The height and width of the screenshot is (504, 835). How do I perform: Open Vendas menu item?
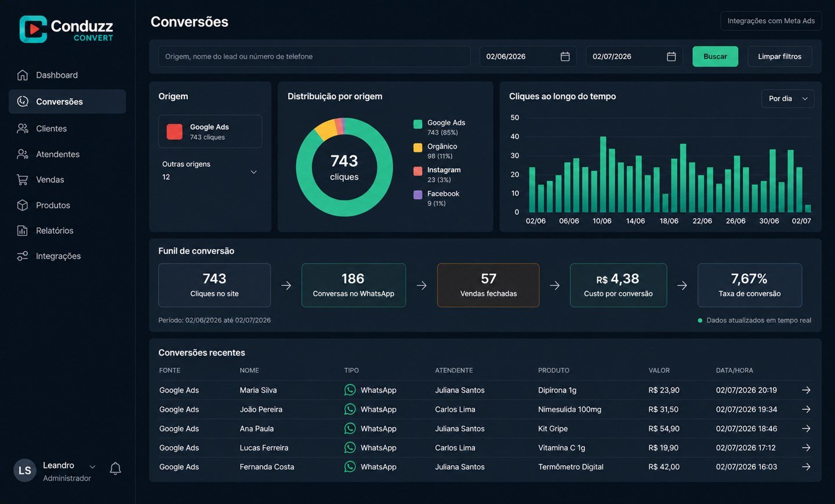click(x=67, y=180)
